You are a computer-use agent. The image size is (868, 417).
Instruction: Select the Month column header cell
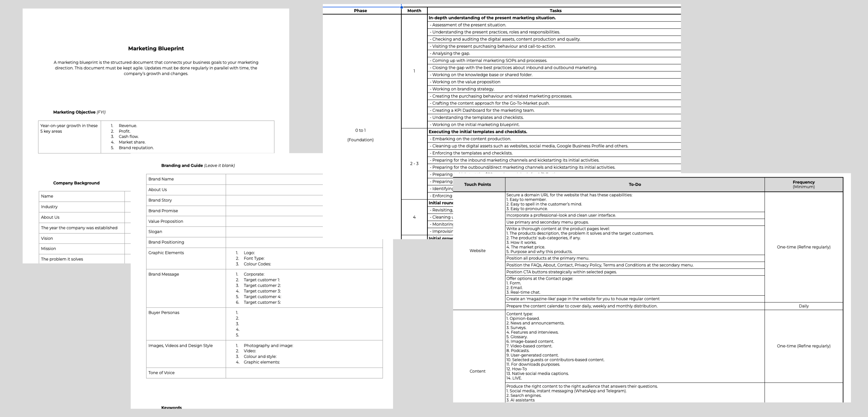(414, 11)
